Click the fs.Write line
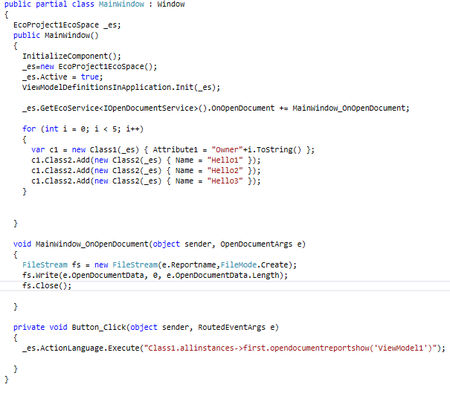This screenshot has height=396, width=450. pos(155,275)
